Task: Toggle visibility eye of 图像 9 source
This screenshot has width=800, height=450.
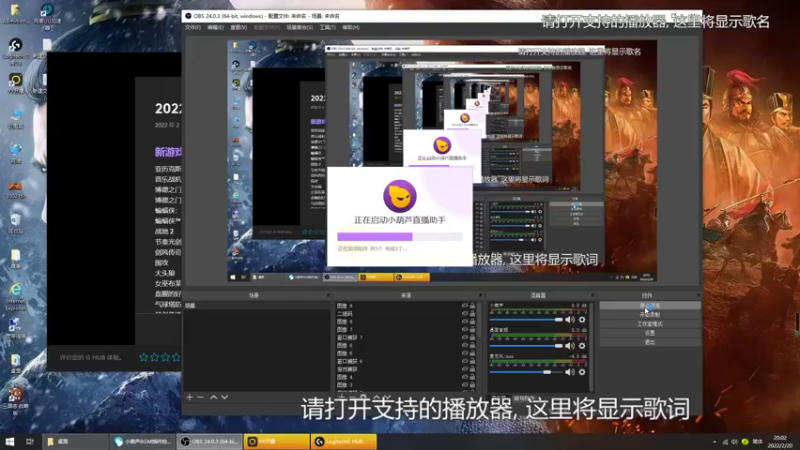Action: tap(464, 306)
